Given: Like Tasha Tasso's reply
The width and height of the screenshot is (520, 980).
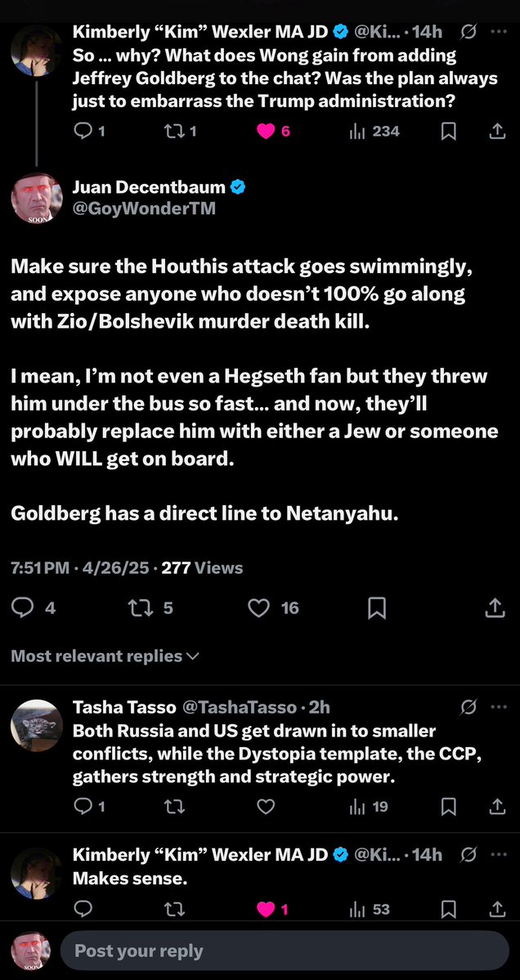Looking at the screenshot, I should click(266, 807).
